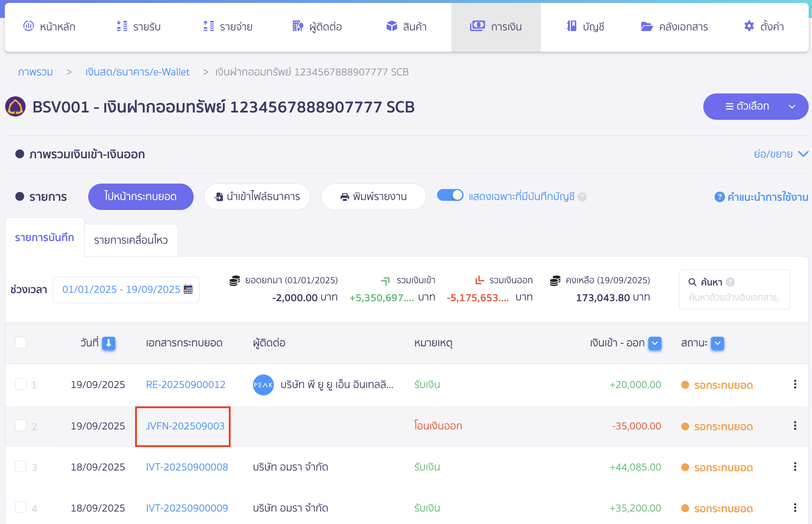Click ไปหน้ากระทบยอด button
812x524 pixels.
141,197
